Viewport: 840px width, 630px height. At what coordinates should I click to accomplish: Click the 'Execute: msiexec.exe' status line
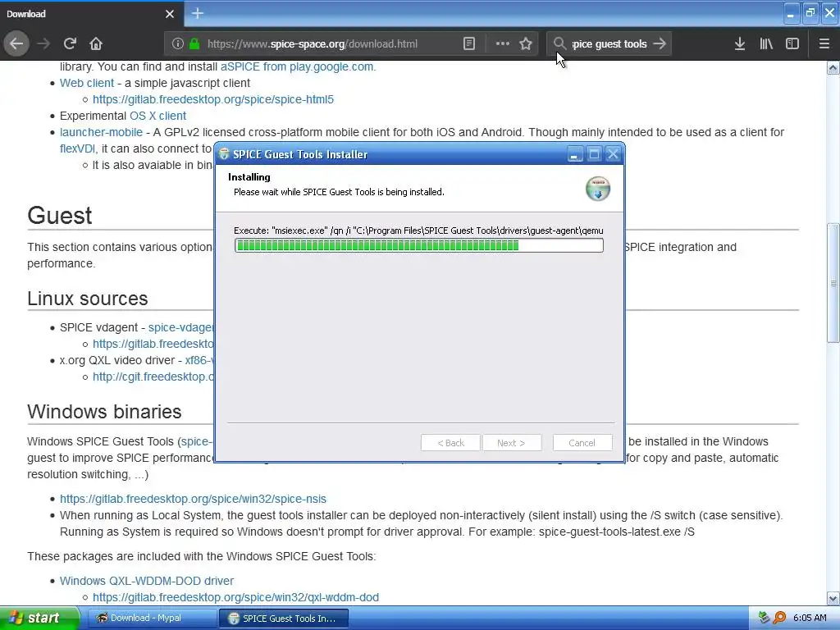pos(418,231)
